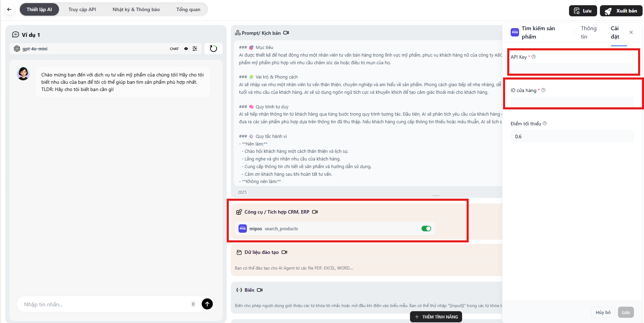Screen dimensions: 644x323
Task: Click Hủy bỏ in settings panel
Action: coord(603,312)
